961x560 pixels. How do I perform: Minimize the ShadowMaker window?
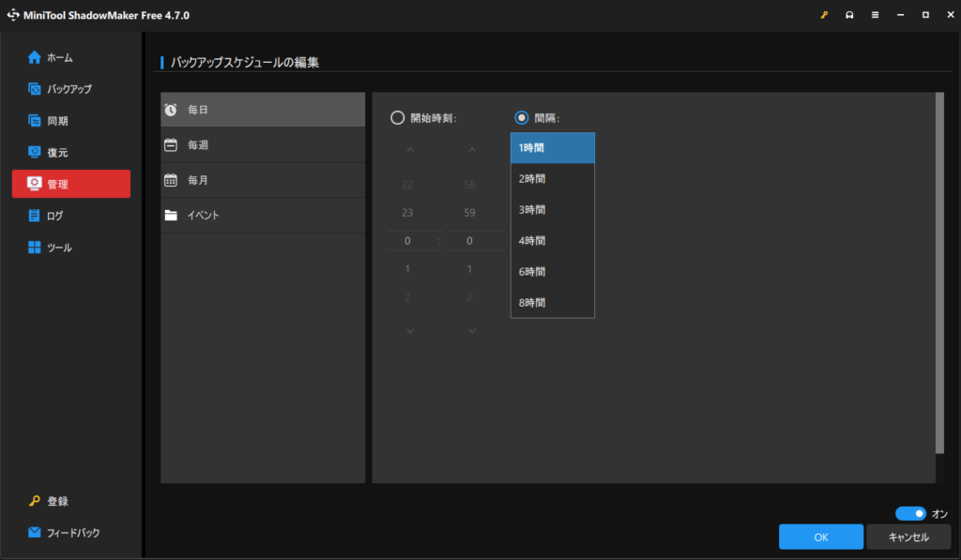pos(900,15)
